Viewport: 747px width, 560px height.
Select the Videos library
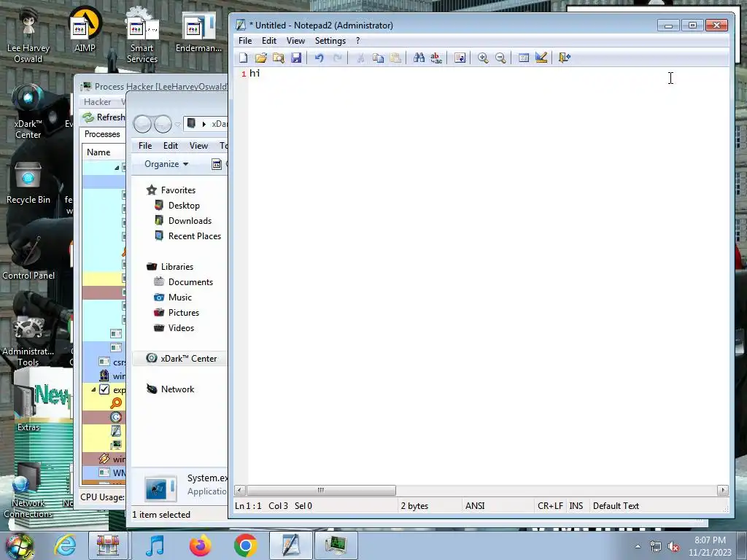(181, 327)
